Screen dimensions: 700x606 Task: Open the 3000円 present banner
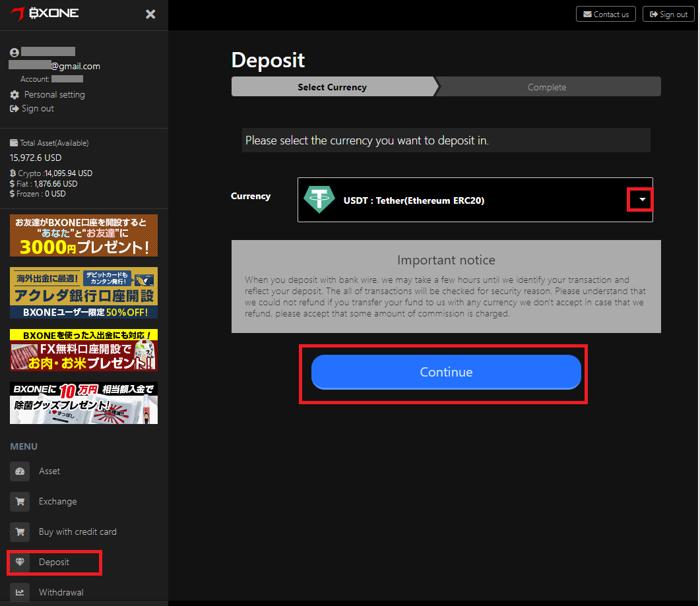[83, 235]
